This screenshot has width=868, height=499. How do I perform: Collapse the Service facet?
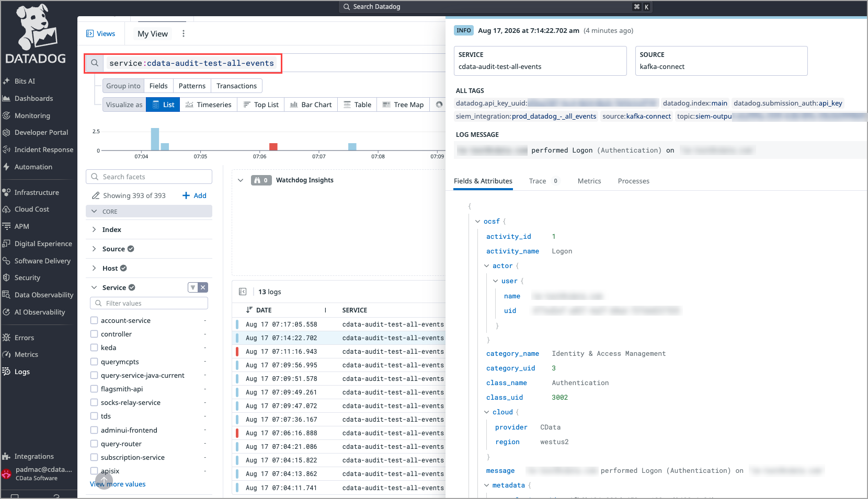[x=94, y=287]
